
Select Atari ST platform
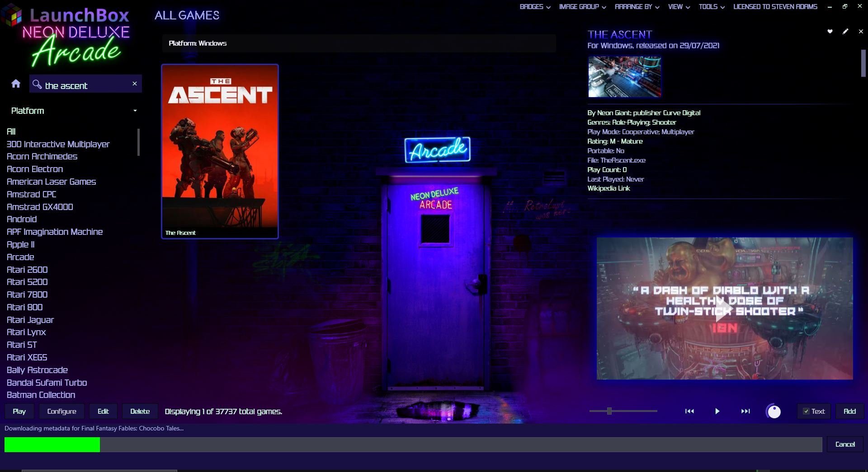(x=22, y=345)
